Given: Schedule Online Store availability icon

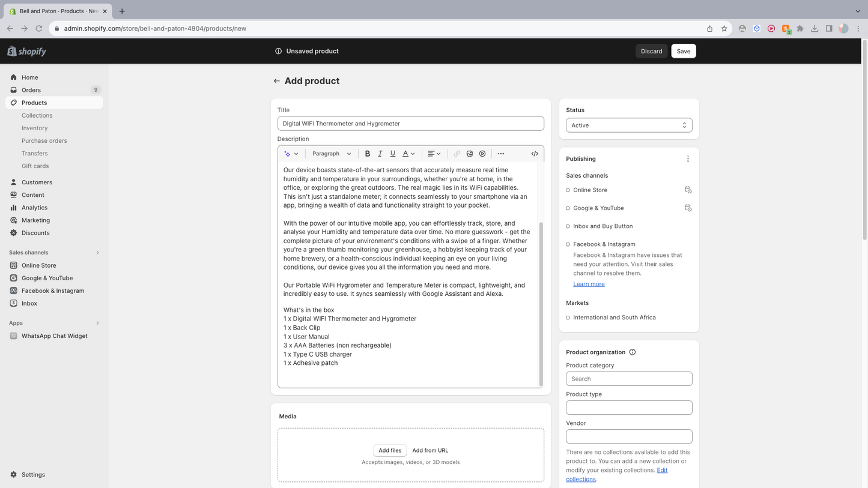Looking at the screenshot, I should point(688,190).
